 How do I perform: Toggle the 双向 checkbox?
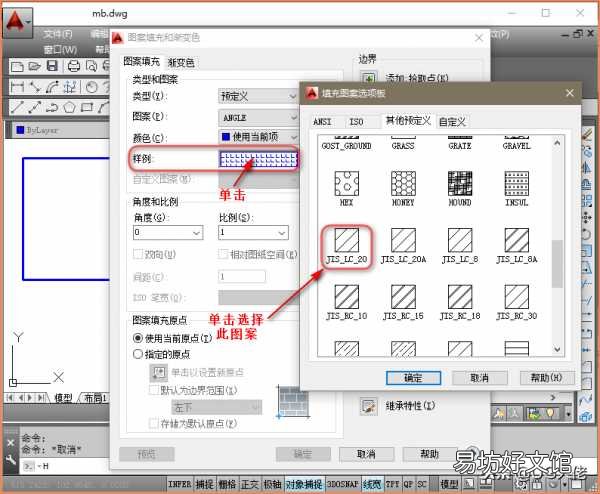point(139,254)
